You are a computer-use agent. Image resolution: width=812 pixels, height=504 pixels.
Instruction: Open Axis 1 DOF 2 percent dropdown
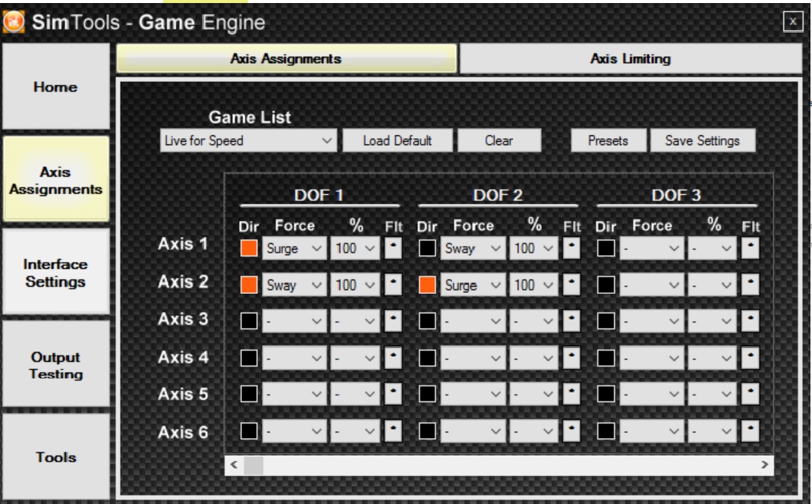533,248
